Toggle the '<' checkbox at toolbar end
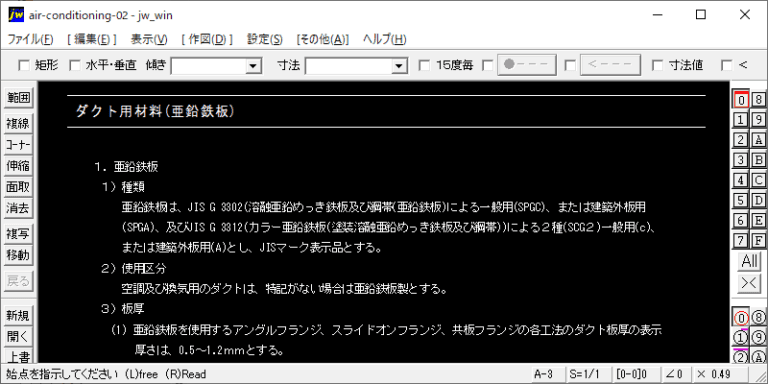This screenshot has height=384, width=768. (x=727, y=65)
